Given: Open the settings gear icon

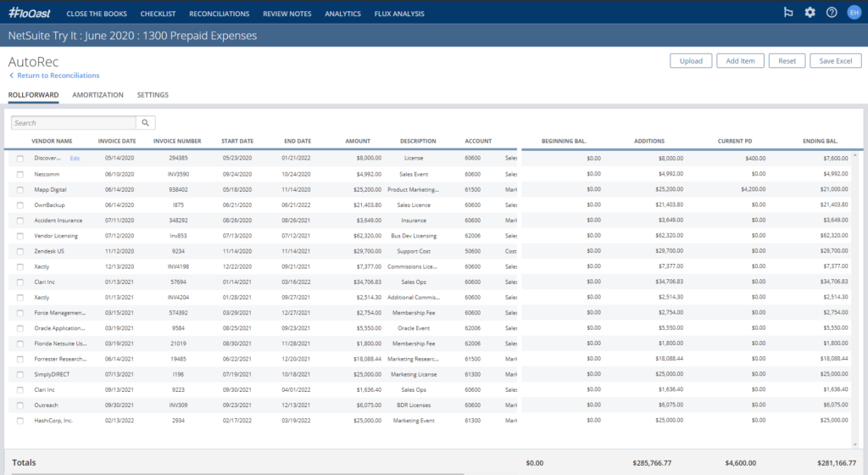Looking at the screenshot, I should 810,12.
